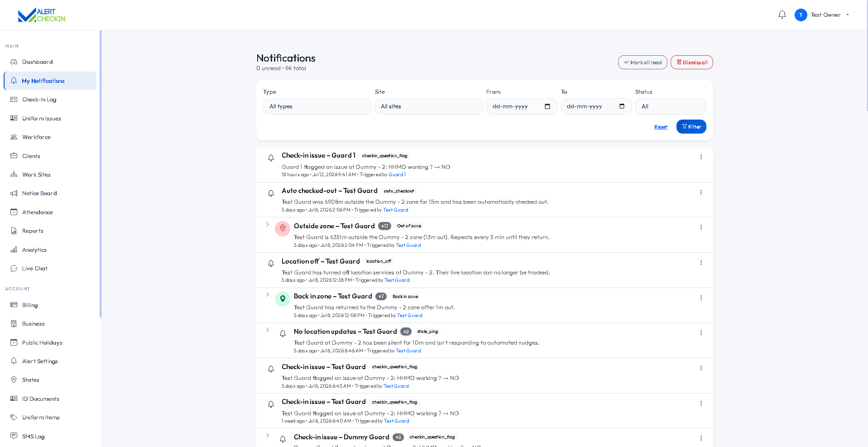Click the auto_checkout tag

click(399, 191)
